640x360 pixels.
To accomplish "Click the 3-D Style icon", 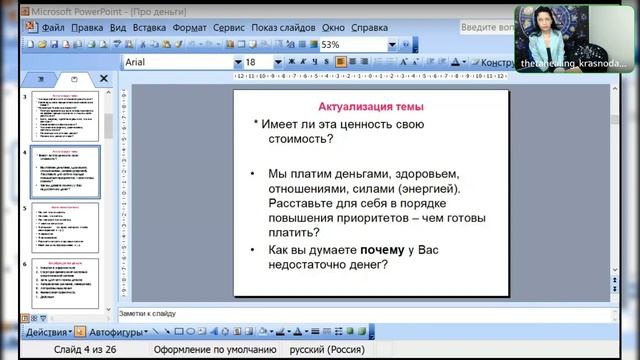I will pyautogui.click(x=361, y=332).
